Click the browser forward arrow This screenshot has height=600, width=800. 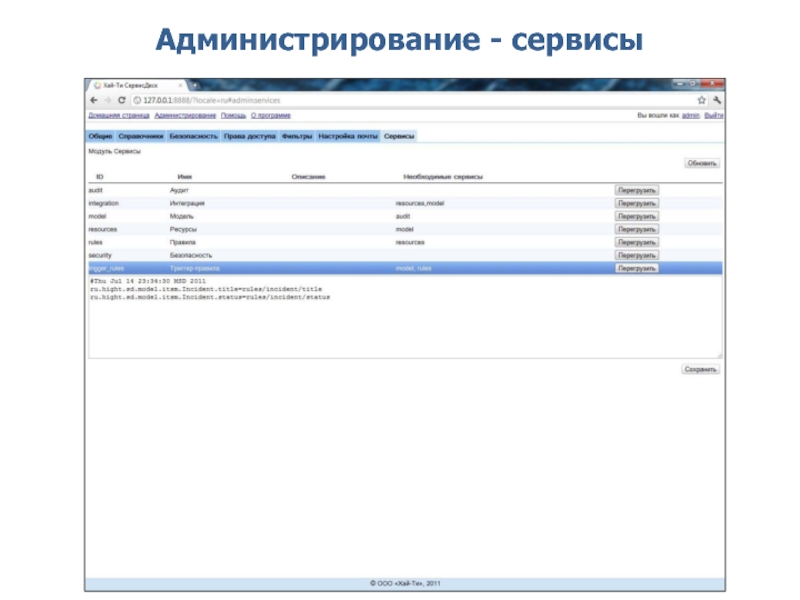[x=107, y=100]
